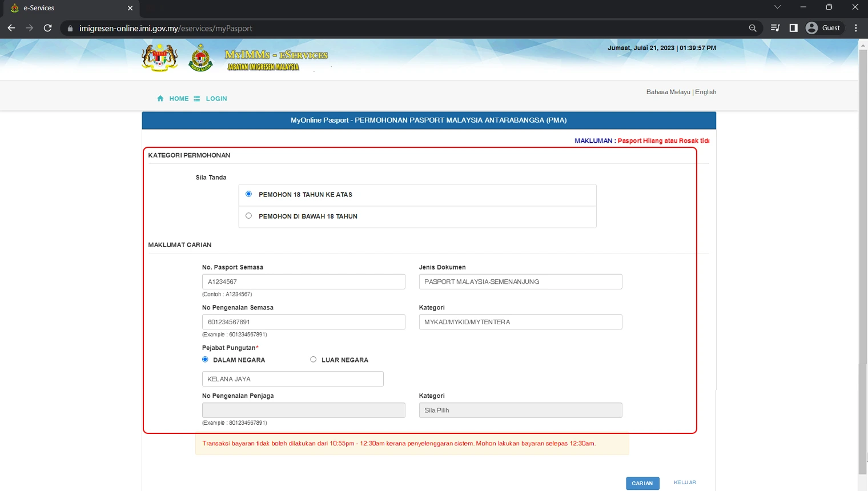Click the KELUAR exit link

(x=685, y=482)
